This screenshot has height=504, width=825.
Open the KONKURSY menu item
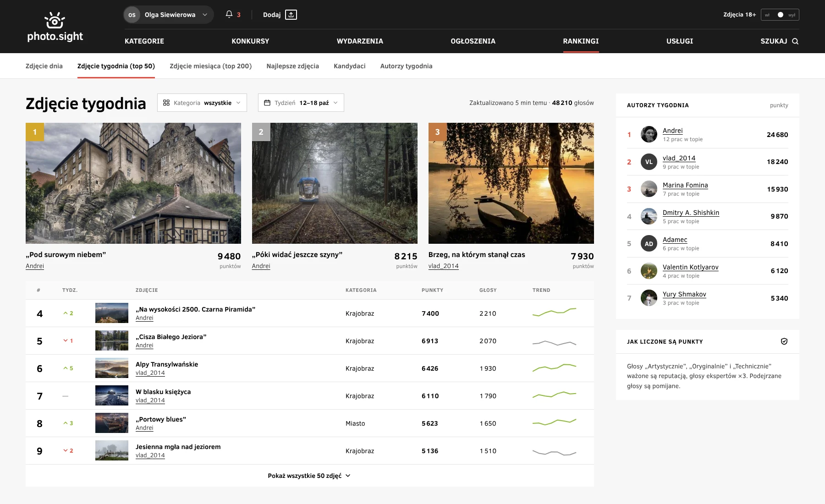(250, 41)
